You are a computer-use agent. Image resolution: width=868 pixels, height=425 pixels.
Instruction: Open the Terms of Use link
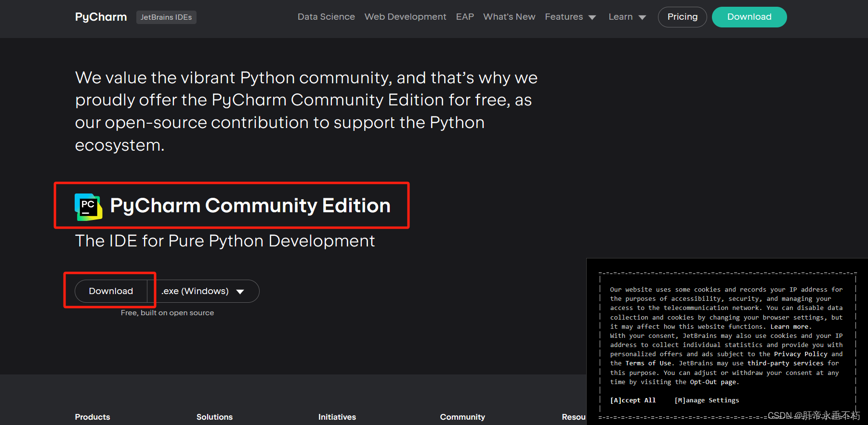pyautogui.click(x=648, y=363)
